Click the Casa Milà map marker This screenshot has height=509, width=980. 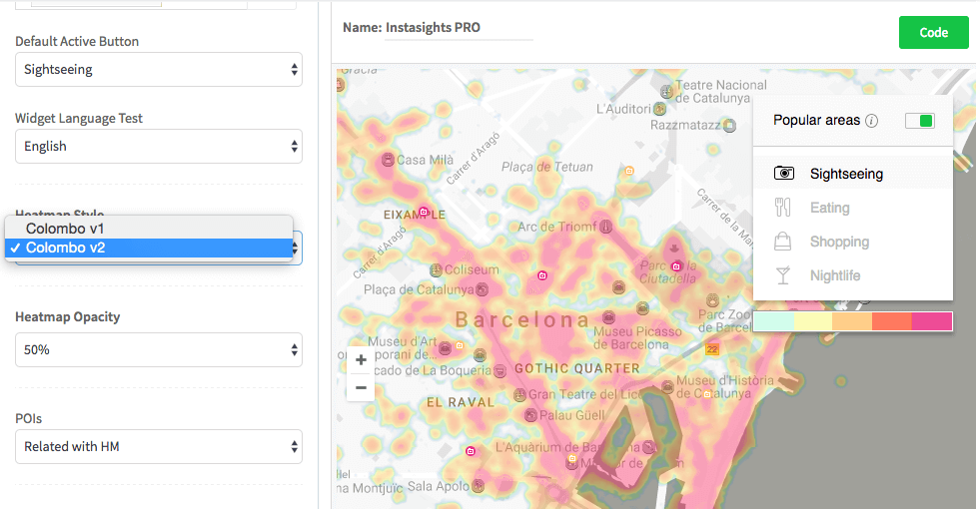388,160
